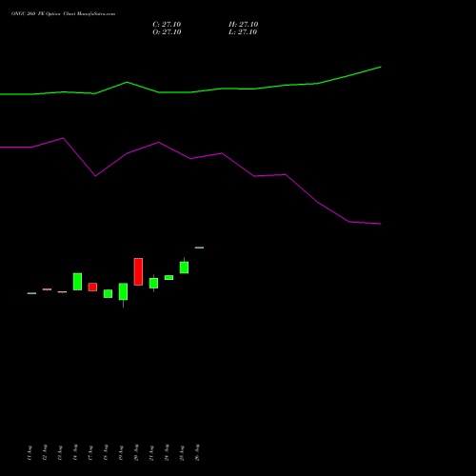Click the ONGC 260 PE Option Chart title
This screenshot has width=476, height=476.
pyautogui.click(x=63, y=14)
